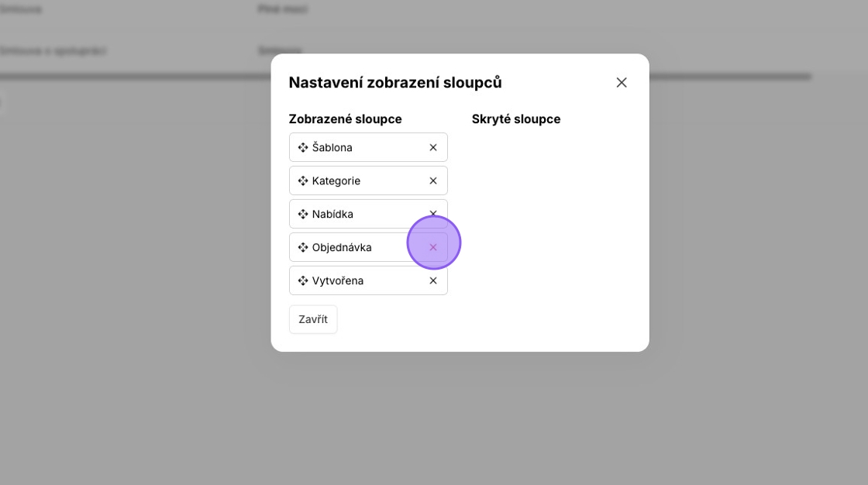The width and height of the screenshot is (868, 485).
Task: Click the Zavřít button
Action: (313, 319)
